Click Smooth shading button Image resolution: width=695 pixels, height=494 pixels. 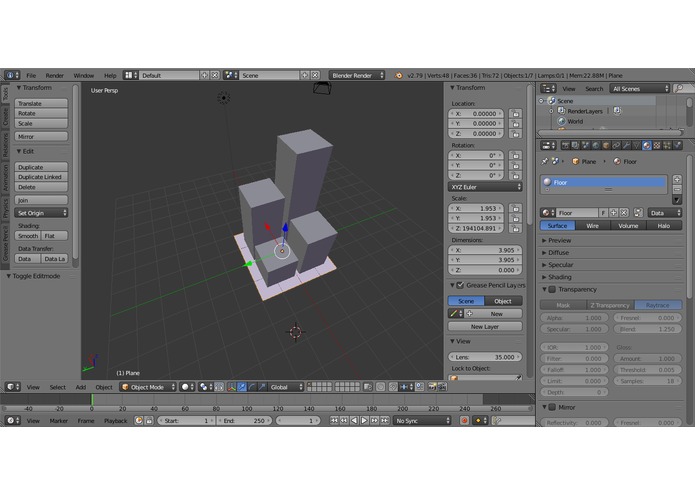27,236
